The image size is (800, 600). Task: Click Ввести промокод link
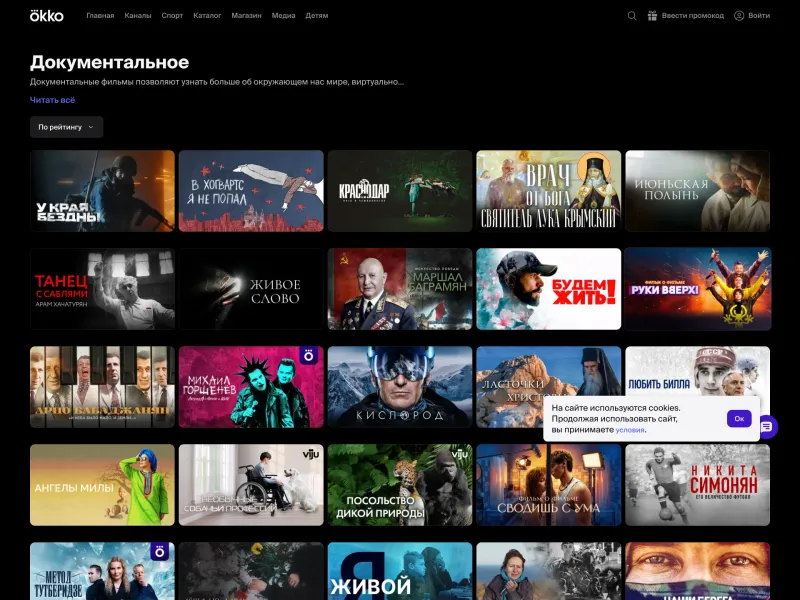(692, 16)
